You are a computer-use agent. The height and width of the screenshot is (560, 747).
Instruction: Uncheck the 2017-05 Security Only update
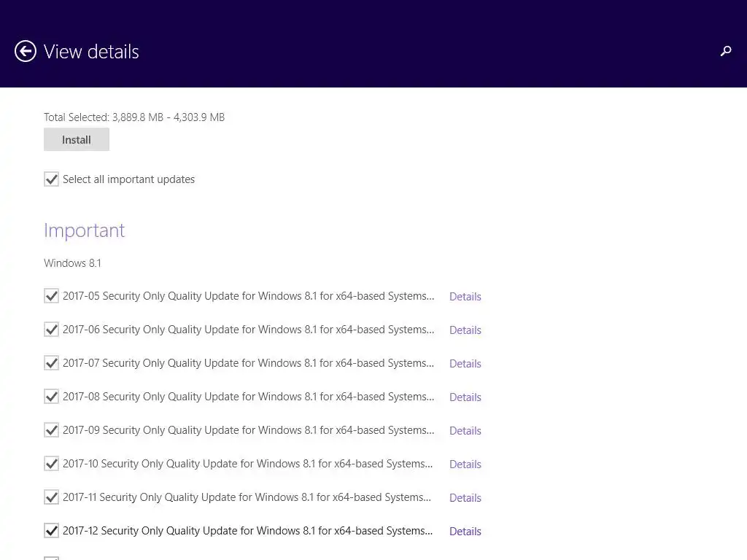click(x=51, y=296)
